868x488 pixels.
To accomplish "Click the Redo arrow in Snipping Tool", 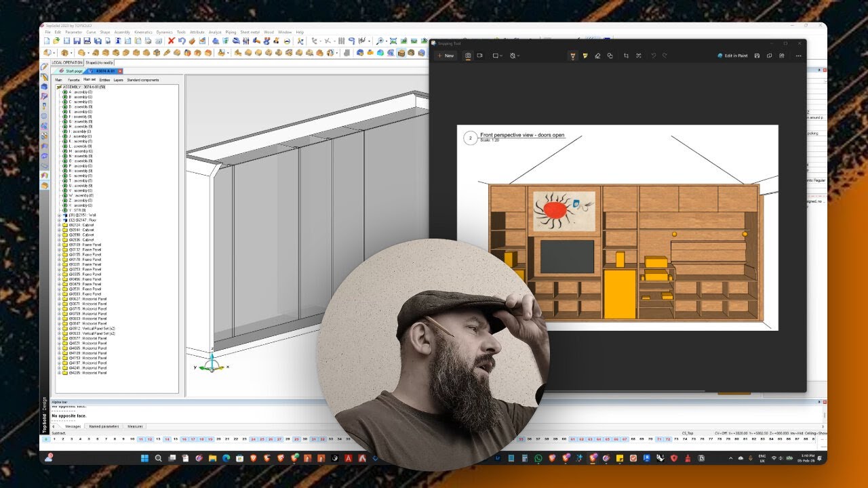I will 665,56.
